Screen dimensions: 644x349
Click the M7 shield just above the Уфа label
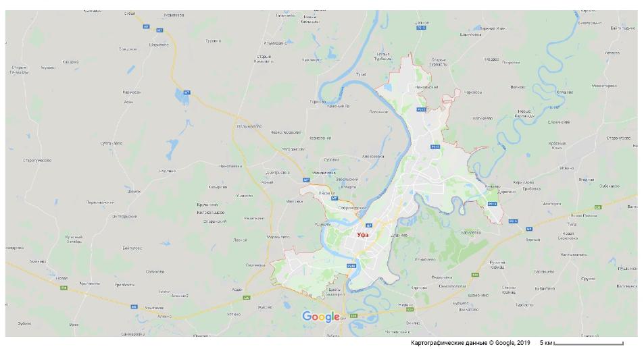369,225
